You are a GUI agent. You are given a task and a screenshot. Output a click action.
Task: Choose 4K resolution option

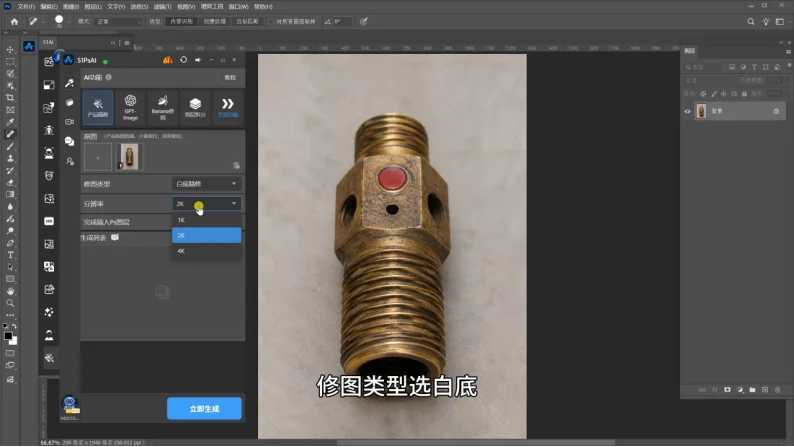tap(207, 251)
